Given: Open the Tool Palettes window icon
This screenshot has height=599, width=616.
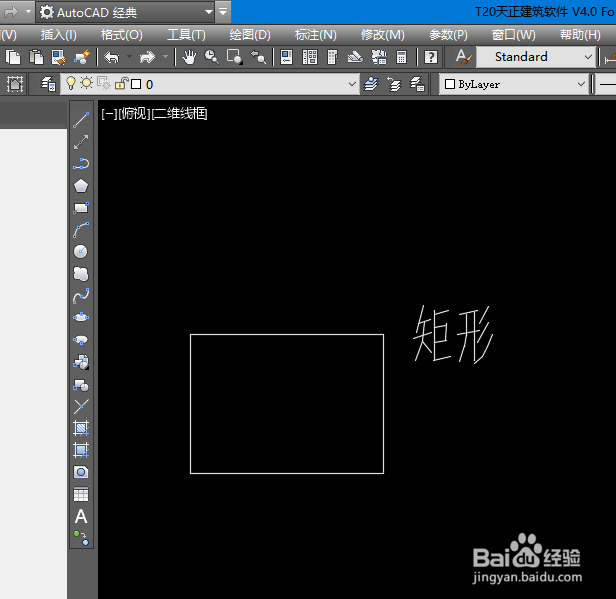Looking at the screenshot, I should click(x=332, y=57).
